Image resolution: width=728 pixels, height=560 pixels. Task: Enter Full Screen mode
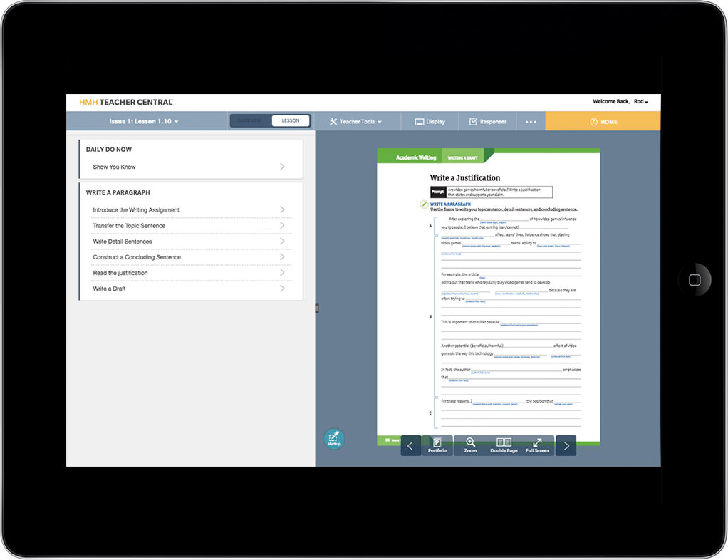[x=537, y=445]
